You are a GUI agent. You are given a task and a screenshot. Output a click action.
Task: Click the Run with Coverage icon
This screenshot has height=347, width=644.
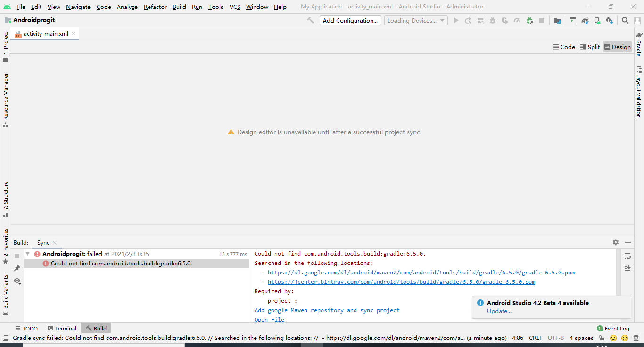coord(505,20)
